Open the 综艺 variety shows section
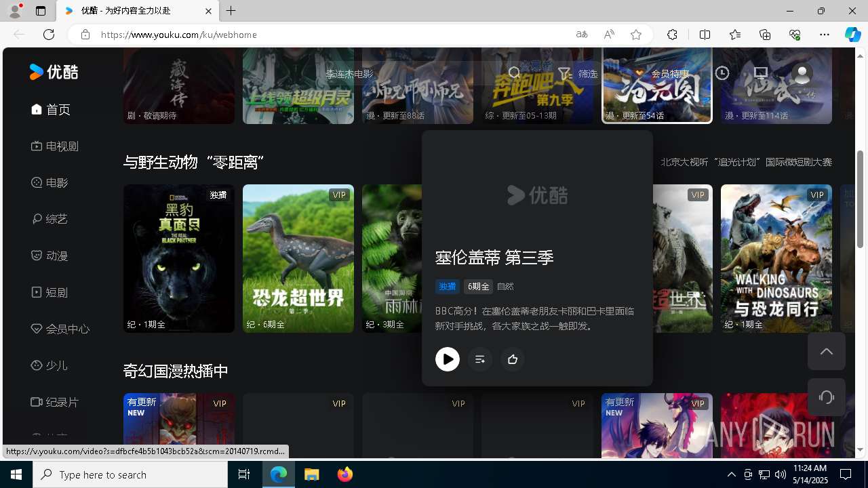This screenshot has height=488, width=868. click(50, 219)
